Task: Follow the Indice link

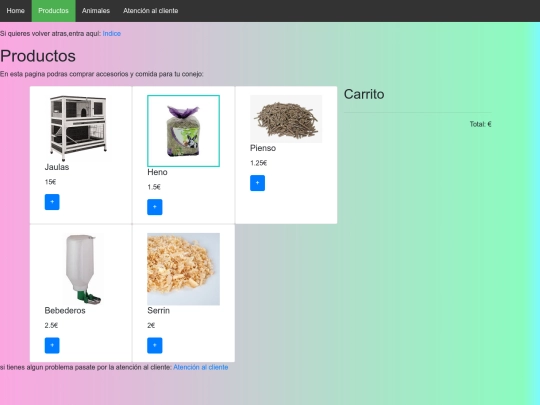Action: (x=112, y=33)
